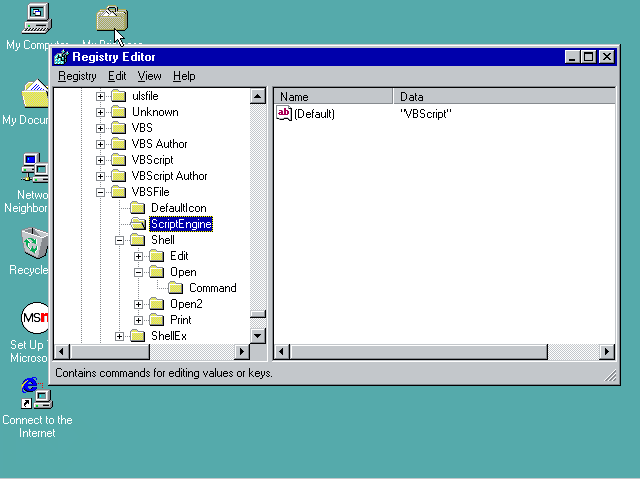Select the Command key label
The height and width of the screenshot is (480, 640).
(213, 288)
